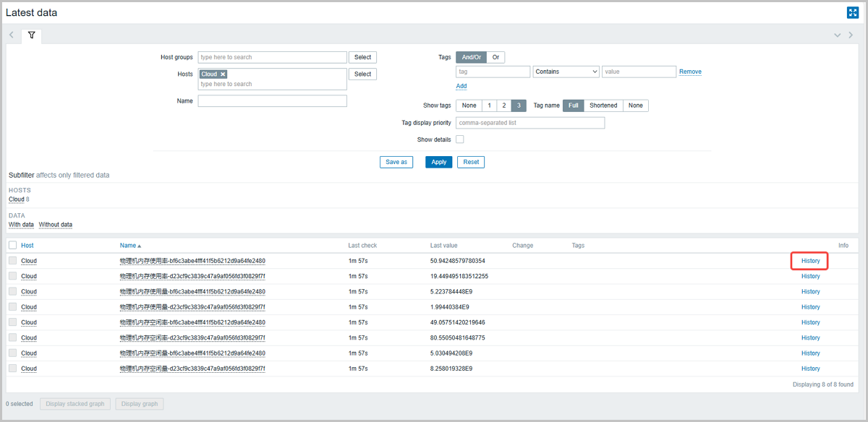This screenshot has height=422, width=868.
Task: Toggle Name column sorting via its arrow
Action: point(138,245)
